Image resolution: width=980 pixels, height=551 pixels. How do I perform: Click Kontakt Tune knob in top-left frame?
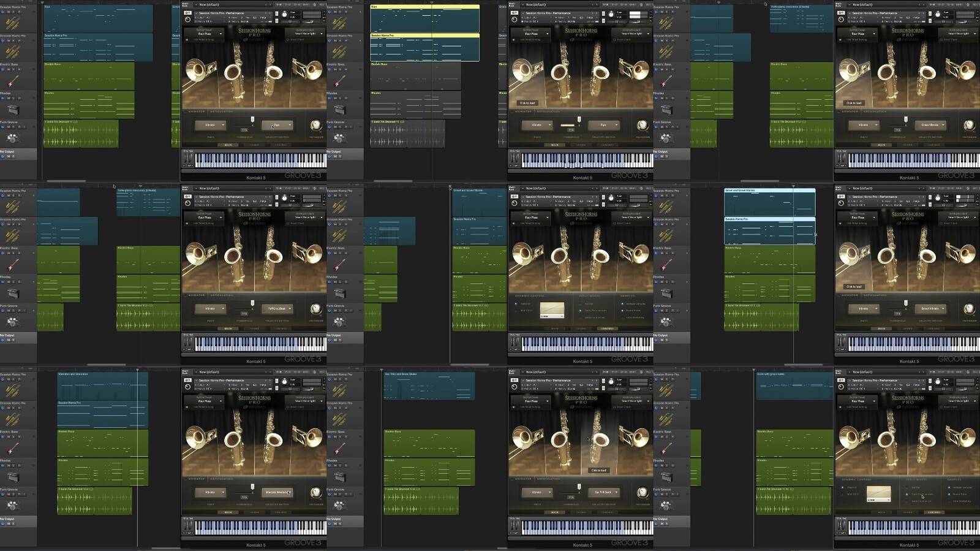[x=284, y=13]
